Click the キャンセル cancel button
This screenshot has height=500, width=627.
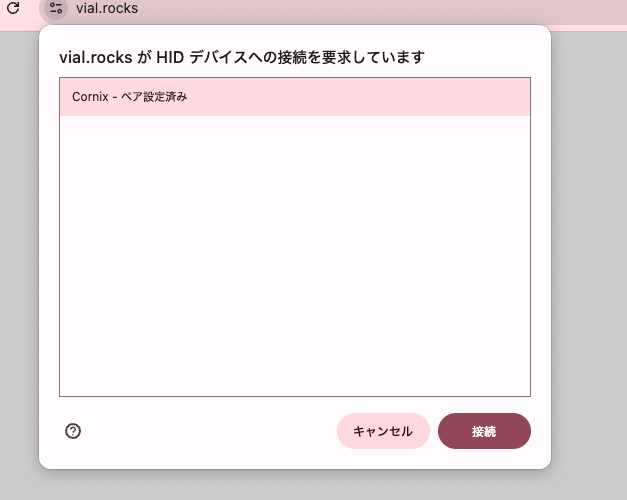click(x=383, y=431)
